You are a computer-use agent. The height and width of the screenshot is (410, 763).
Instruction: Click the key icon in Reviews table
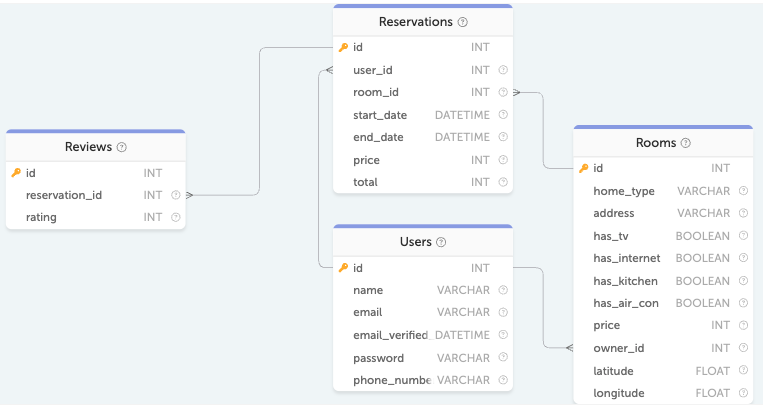pyautogui.click(x=16, y=173)
